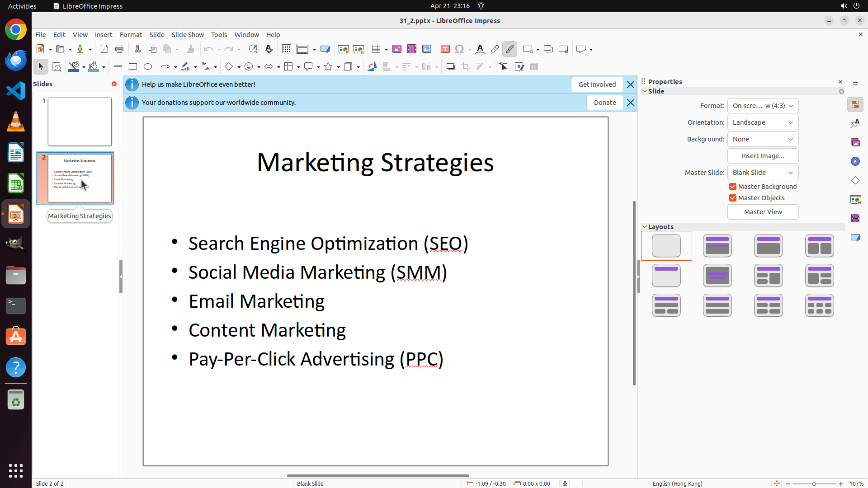
Task: Click the Export as PDF icon
Action: coord(104,49)
